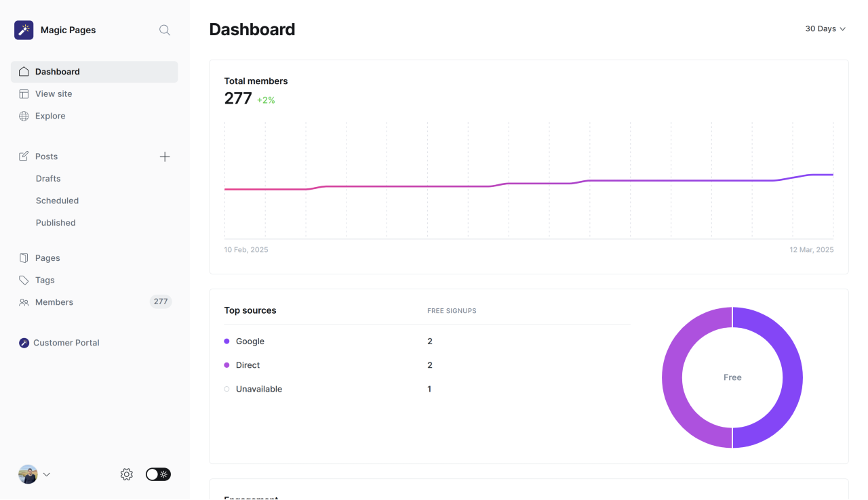The width and height of the screenshot is (868, 500).
Task: Expand the user account menu chevron
Action: click(x=46, y=474)
